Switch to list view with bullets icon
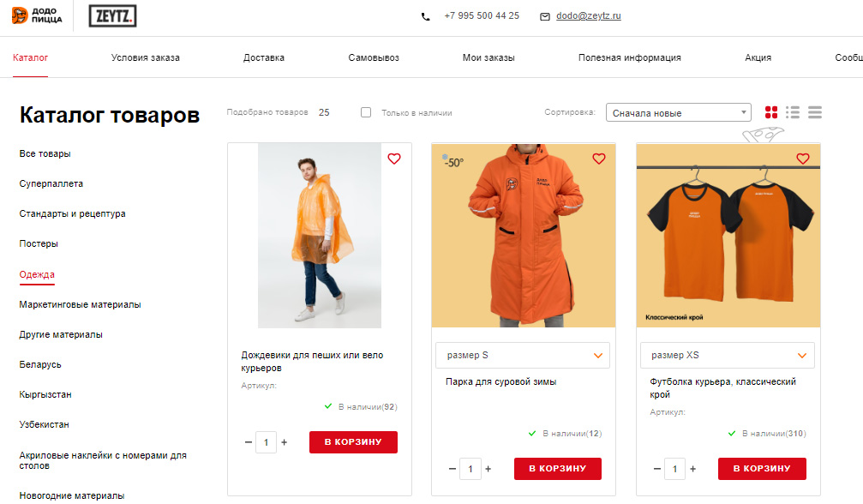 pyautogui.click(x=793, y=112)
